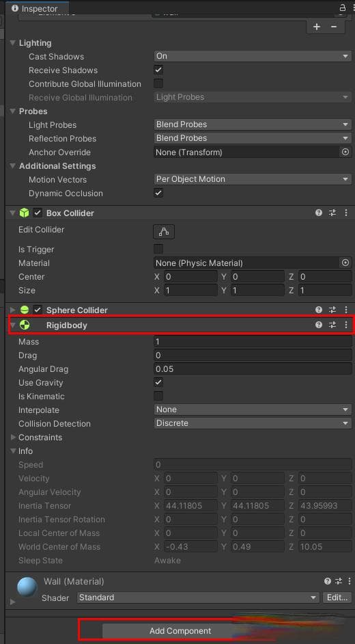Expand Rigidbody Constraints foldout
The height and width of the screenshot is (644, 355).
(13, 437)
